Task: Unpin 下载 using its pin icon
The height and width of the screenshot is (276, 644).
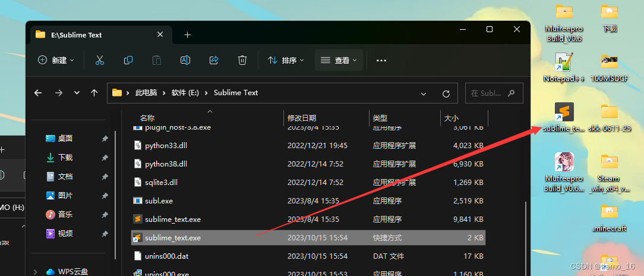Action: click(x=105, y=158)
